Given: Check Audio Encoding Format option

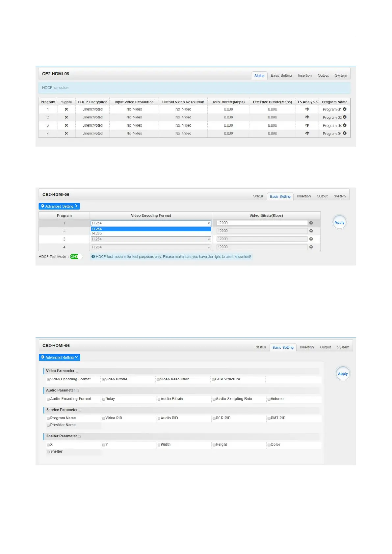Looking at the screenshot, I should 48,399.
